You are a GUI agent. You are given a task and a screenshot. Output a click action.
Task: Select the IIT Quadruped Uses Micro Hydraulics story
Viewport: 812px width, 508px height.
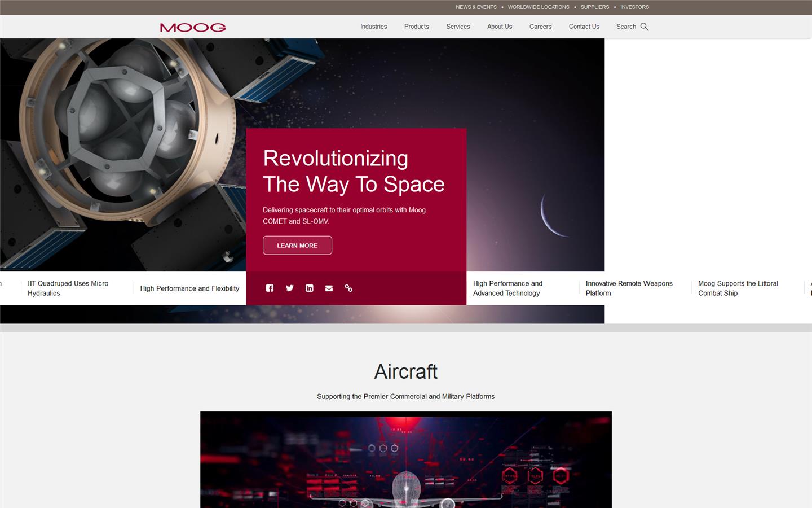click(68, 288)
